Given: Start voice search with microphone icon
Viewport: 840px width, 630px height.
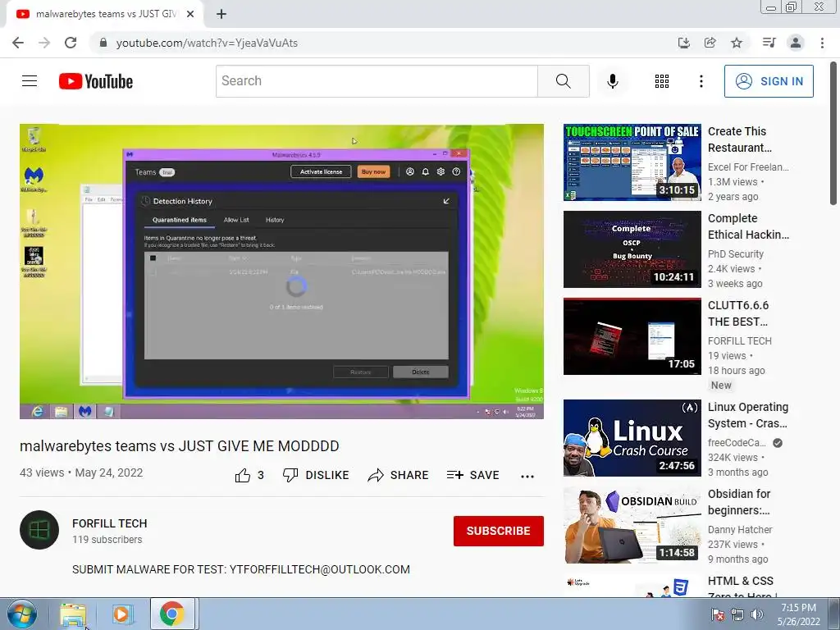Looking at the screenshot, I should point(612,81).
